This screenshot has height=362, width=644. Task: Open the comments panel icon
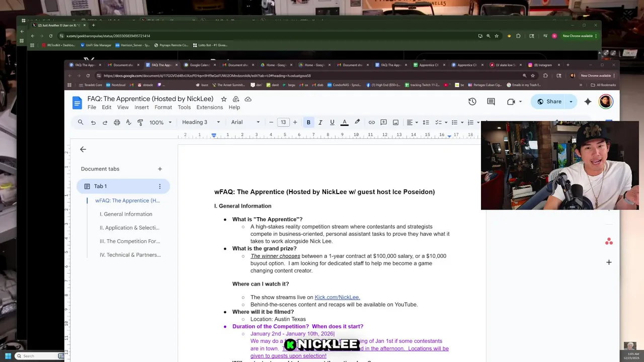pyautogui.click(x=491, y=102)
